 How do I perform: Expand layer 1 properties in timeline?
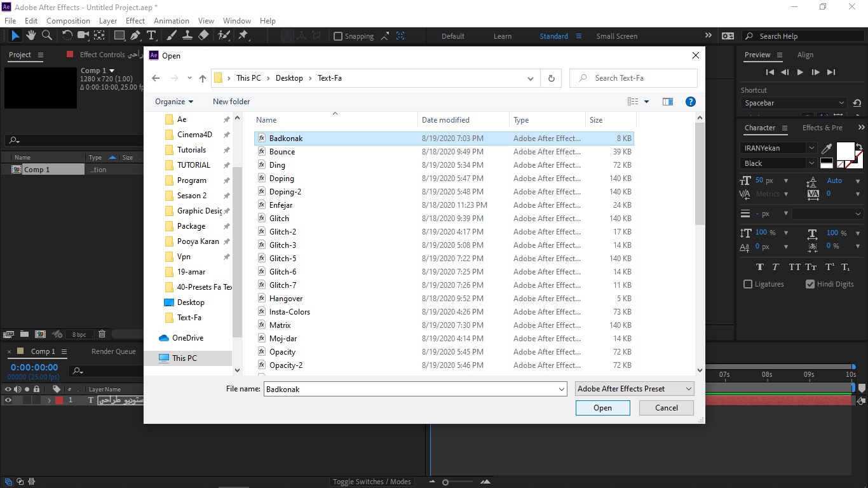click(x=49, y=400)
